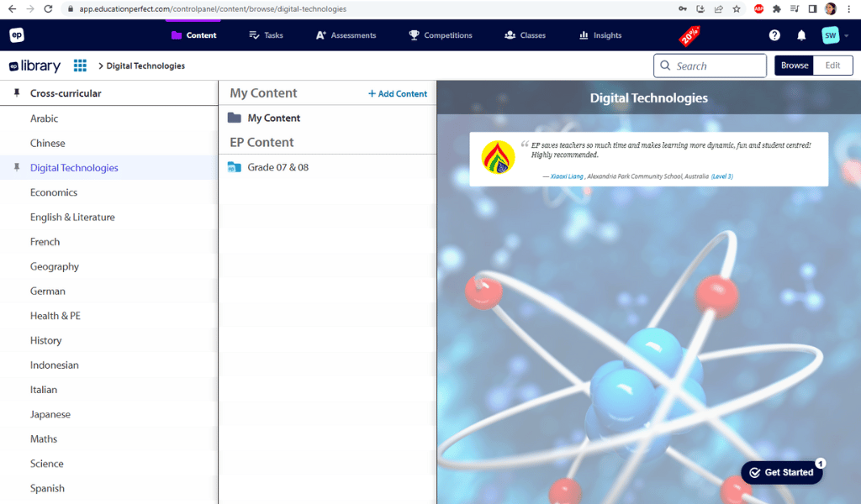
Task: Select the Science subject in the sidebar
Action: point(47,464)
